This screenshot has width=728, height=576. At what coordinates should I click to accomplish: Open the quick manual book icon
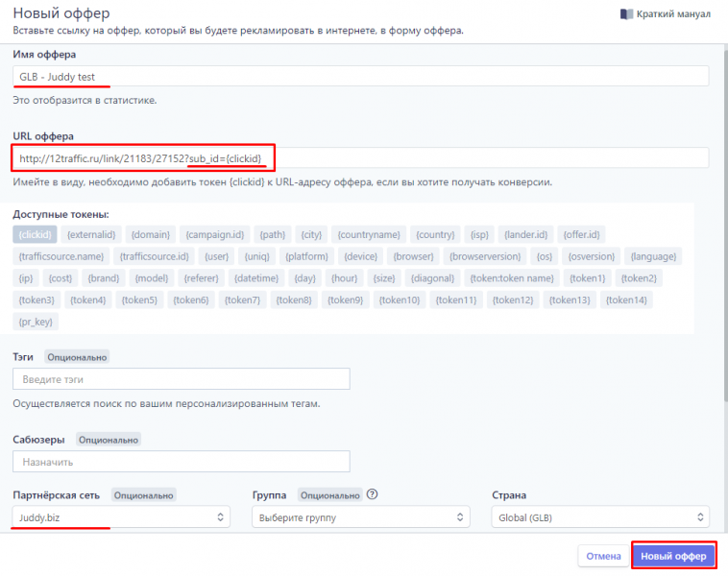coord(626,14)
